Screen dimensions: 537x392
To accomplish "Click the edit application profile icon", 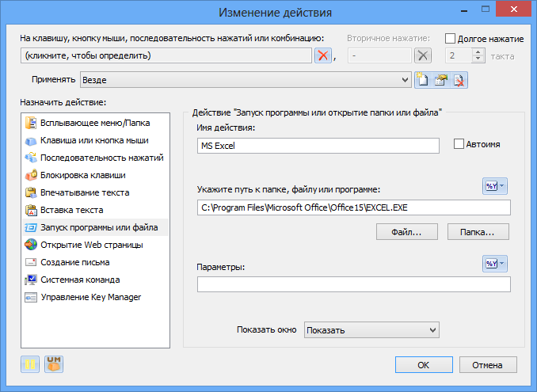I will pos(440,80).
